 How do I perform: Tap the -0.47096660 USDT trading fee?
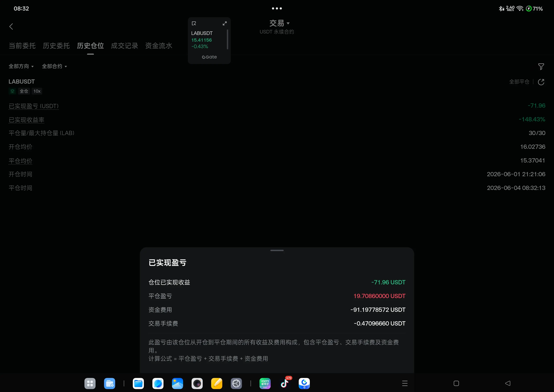[x=379, y=324]
